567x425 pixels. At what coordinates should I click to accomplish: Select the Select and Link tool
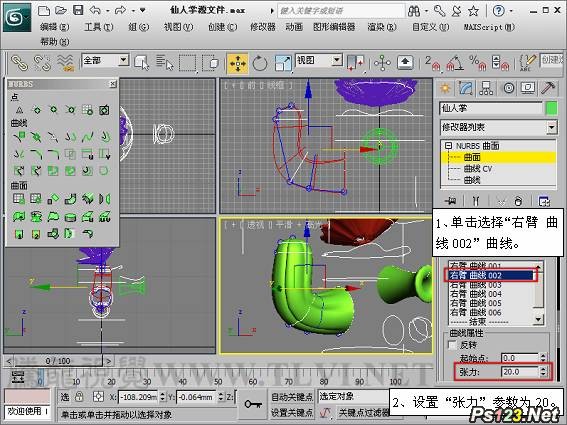pos(19,62)
